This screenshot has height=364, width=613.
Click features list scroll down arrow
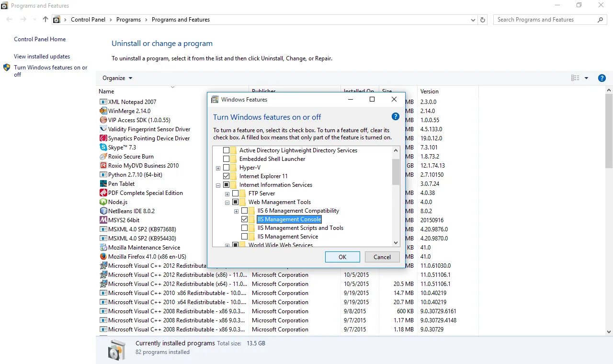point(396,243)
